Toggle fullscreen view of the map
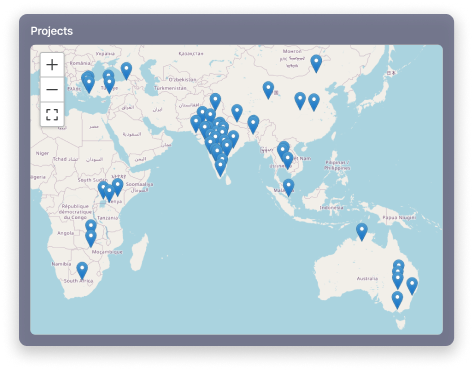Screen dimensions: 473x370 (52, 114)
